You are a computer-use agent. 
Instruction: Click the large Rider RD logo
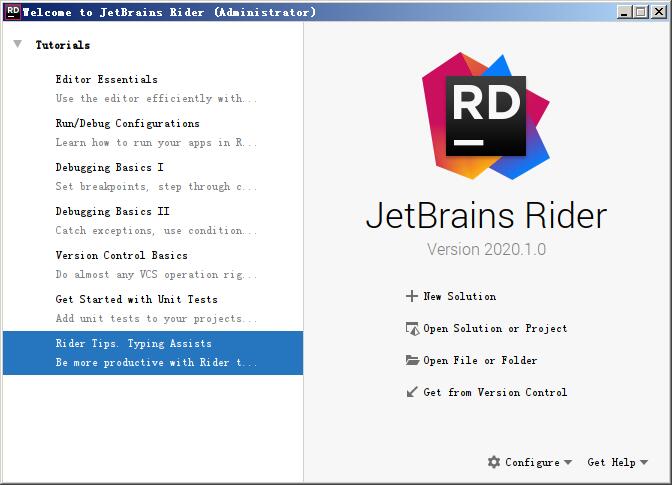pyautogui.click(x=486, y=116)
